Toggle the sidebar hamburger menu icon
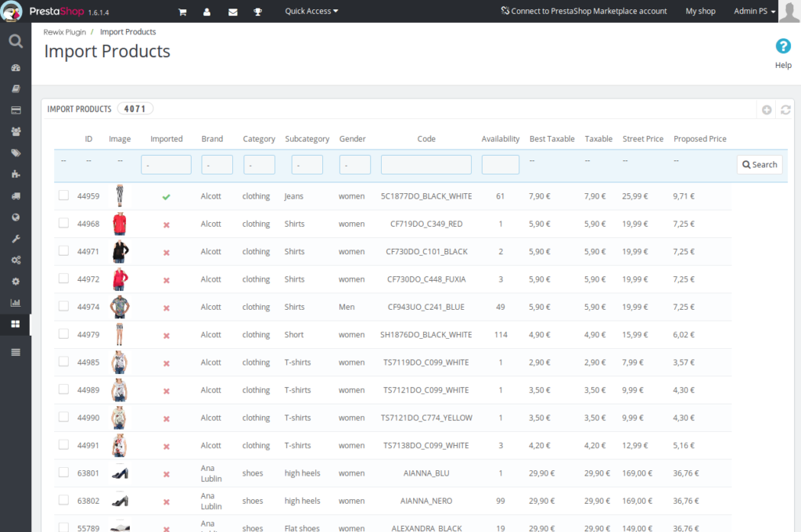This screenshot has height=532, width=801. [16, 352]
